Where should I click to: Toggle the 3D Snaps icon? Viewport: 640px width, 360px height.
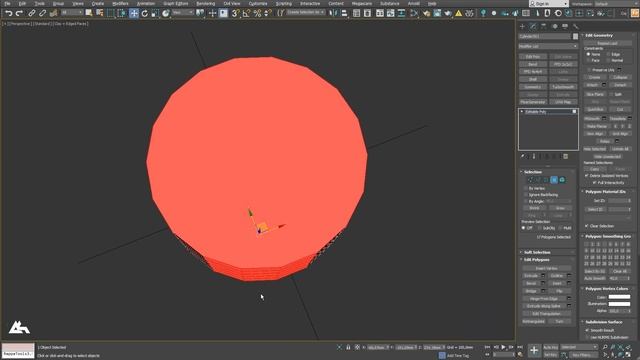(x=236, y=13)
